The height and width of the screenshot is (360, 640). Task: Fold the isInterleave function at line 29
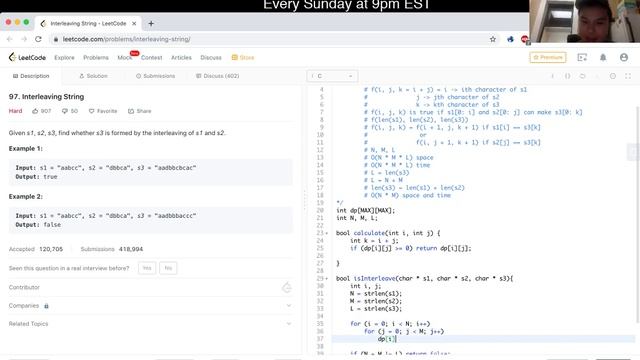(327, 279)
